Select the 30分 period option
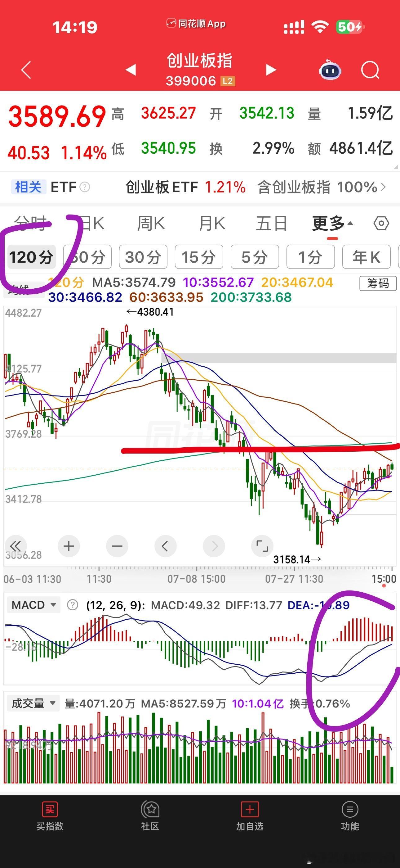Image resolution: width=400 pixels, height=868 pixels. 143,257
